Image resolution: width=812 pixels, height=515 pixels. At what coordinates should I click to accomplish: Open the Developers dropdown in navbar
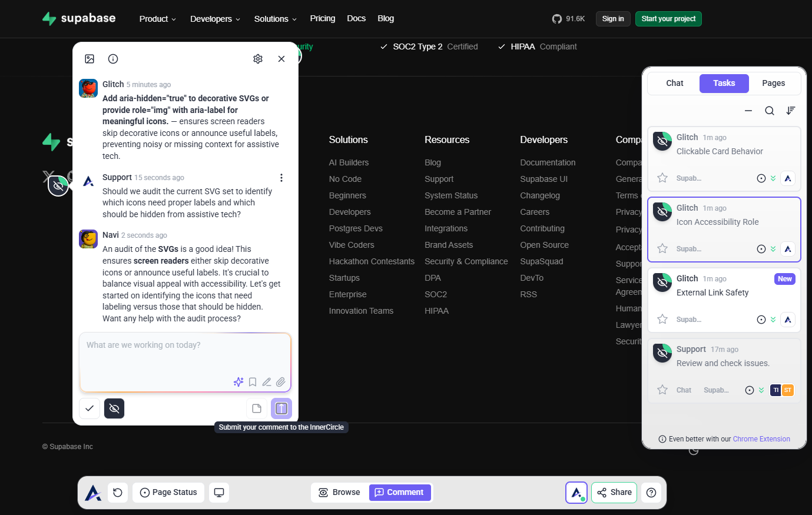[215, 19]
